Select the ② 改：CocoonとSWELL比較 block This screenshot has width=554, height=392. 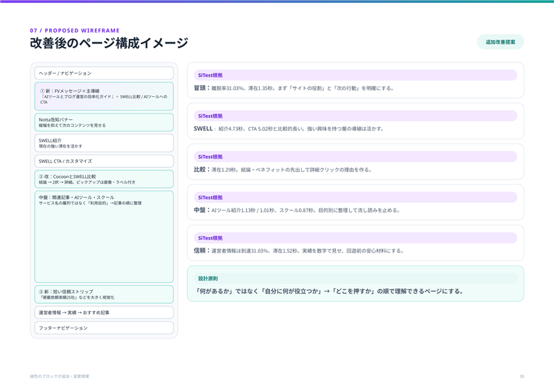pos(104,179)
